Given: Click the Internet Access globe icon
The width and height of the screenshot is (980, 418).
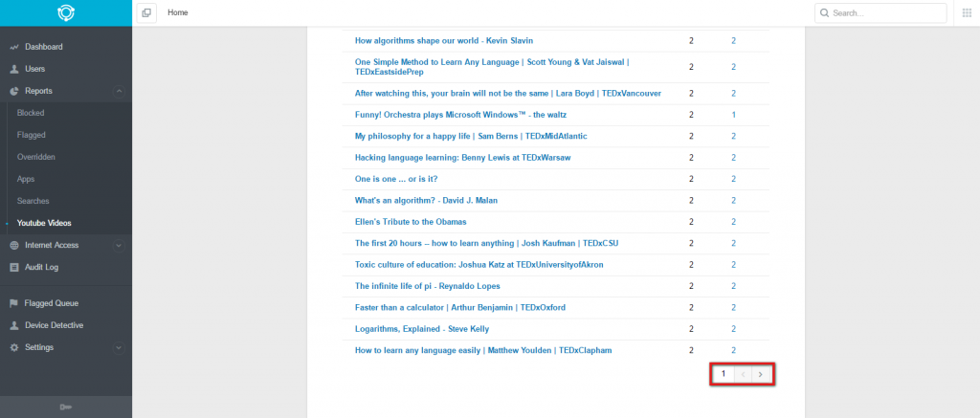Looking at the screenshot, I should tap(14, 246).
